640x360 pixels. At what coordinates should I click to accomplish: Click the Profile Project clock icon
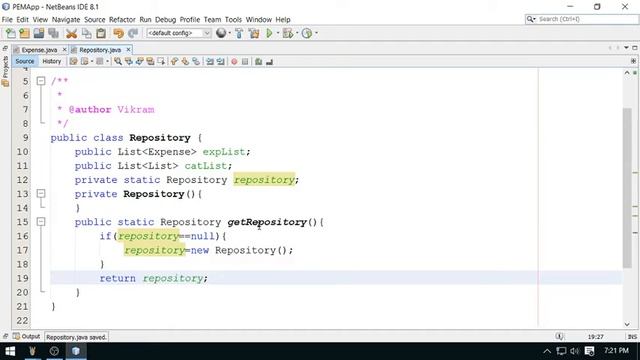coord(307,33)
